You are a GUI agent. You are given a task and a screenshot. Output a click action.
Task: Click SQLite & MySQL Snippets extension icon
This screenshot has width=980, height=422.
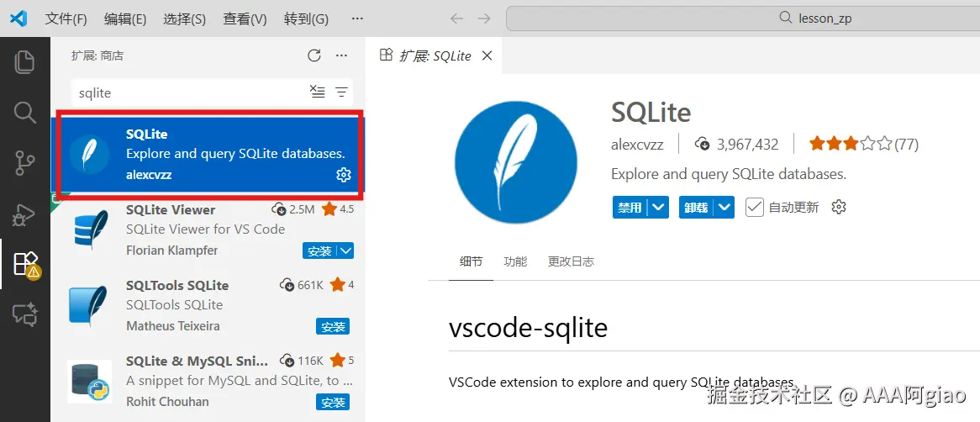(x=90, y=381)
